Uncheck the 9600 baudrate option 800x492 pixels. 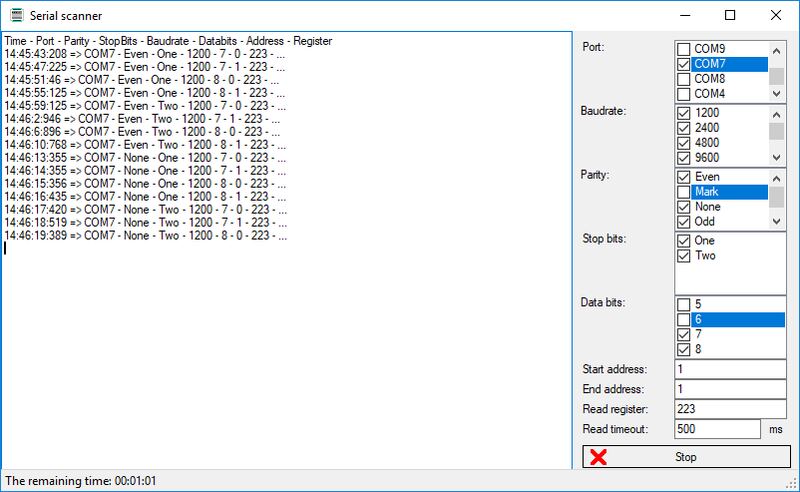click(x=684, y=158)
